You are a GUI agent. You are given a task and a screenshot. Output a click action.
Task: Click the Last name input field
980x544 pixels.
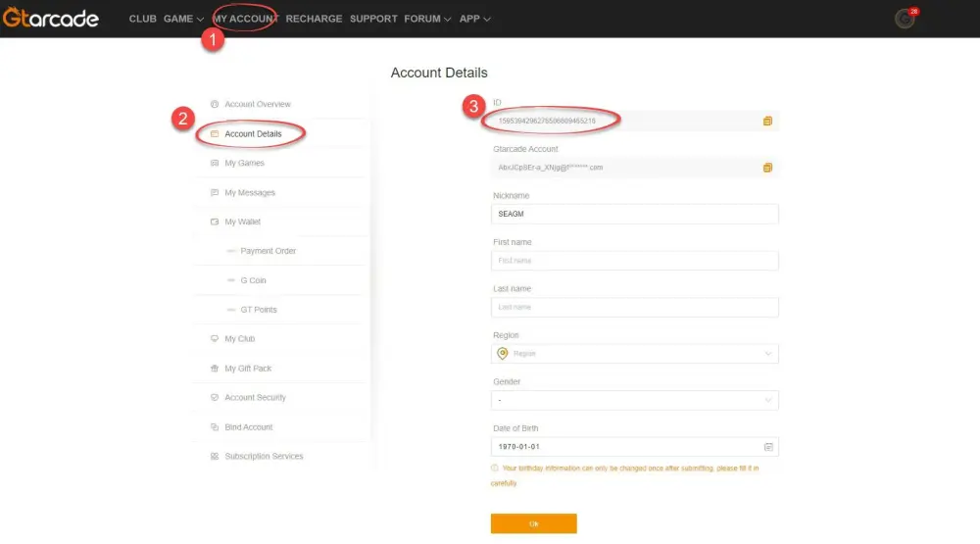(634, 307)
